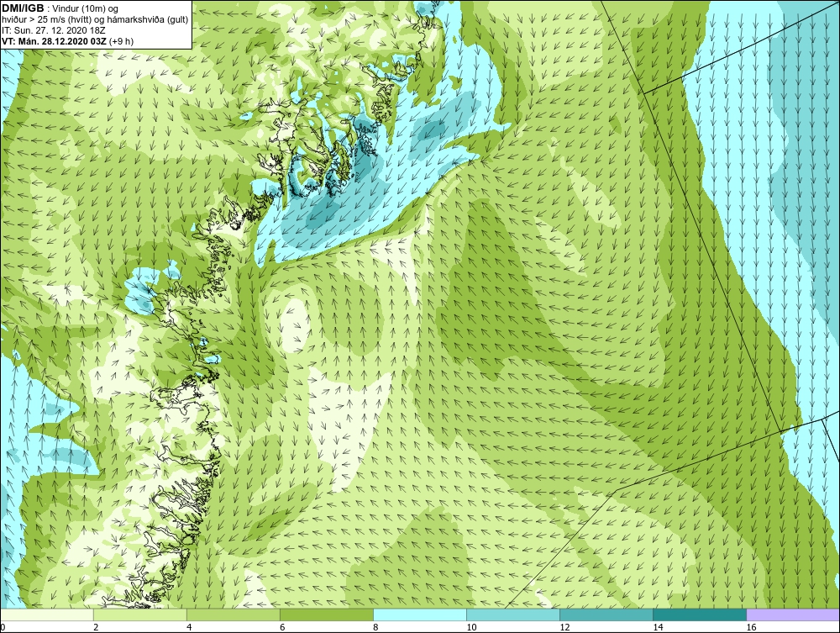Image resolution: width=840 pixels, height=633 pixels.
Task: Click the scale label "2"
Action: [x=96, y=627]
